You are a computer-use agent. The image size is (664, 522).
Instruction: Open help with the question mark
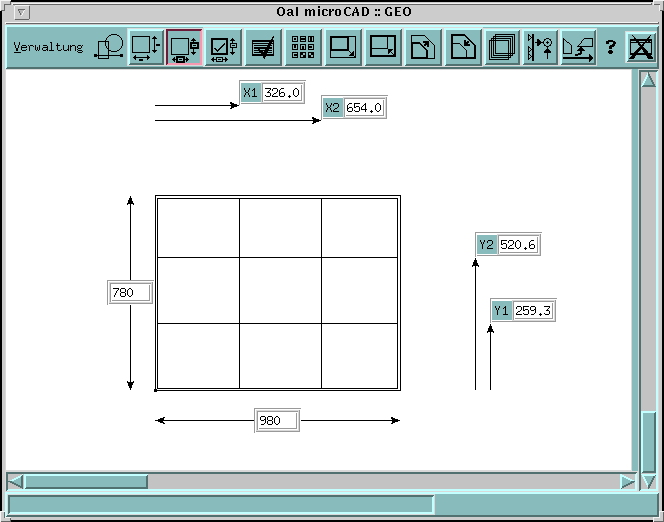(x=610, y=48)
